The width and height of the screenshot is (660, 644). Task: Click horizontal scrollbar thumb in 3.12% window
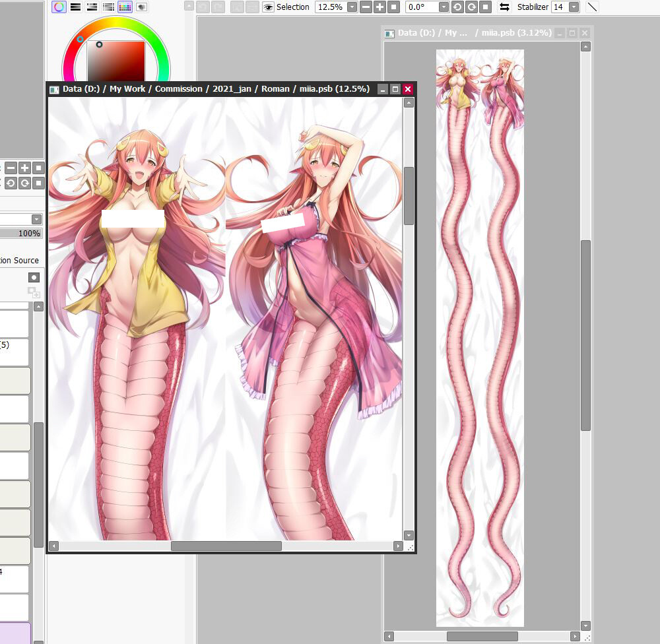pos(482,636)
